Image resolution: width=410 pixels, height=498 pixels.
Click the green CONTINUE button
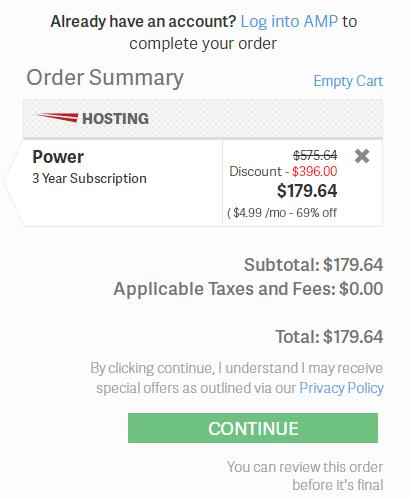tap(253, 428)
